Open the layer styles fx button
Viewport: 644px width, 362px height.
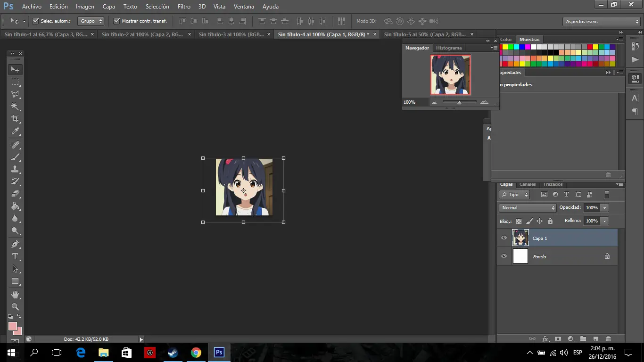coord(545,338)
